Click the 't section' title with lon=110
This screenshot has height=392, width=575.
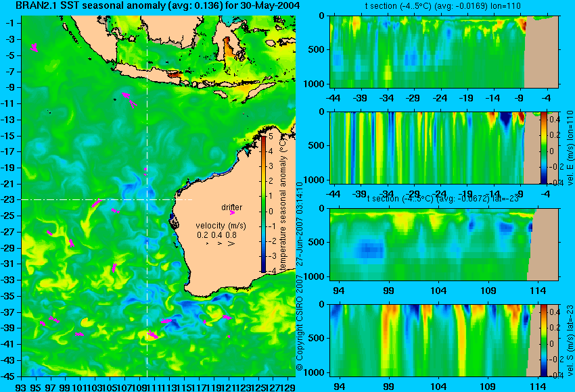click(x=442, y=6)
